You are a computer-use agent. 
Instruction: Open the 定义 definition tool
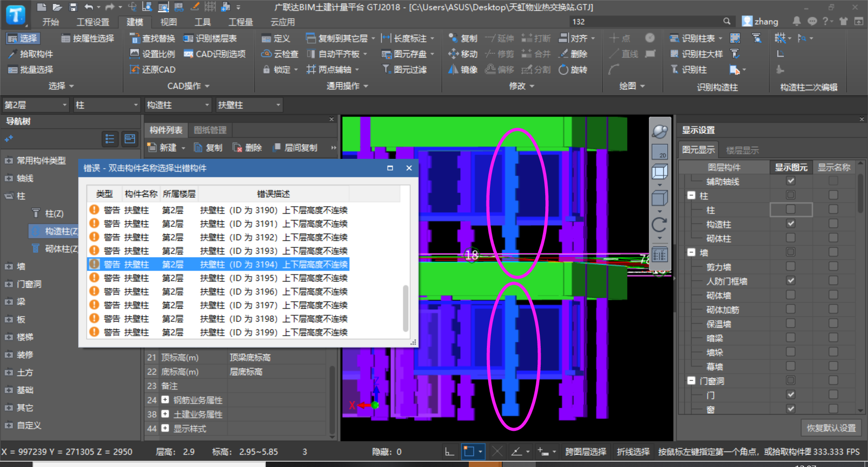[x=276, y=38]
